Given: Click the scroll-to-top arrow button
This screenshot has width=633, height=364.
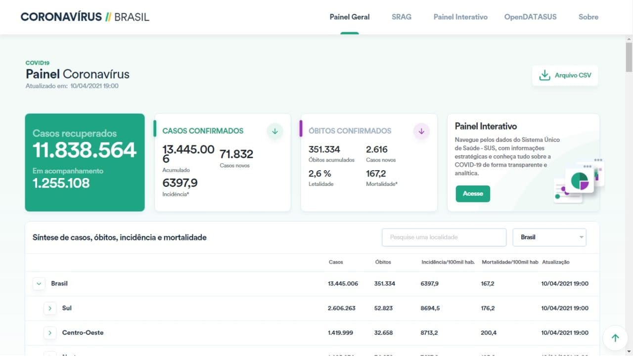Looking at the screenshot, I should 615,338.
